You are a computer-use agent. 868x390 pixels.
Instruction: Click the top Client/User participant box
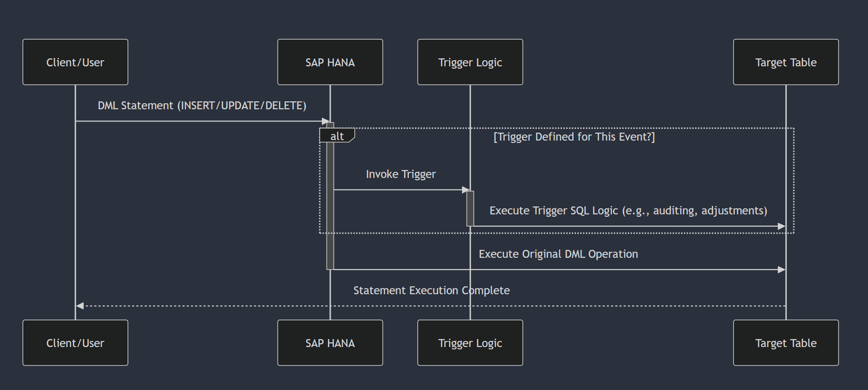tap(75, 62)
